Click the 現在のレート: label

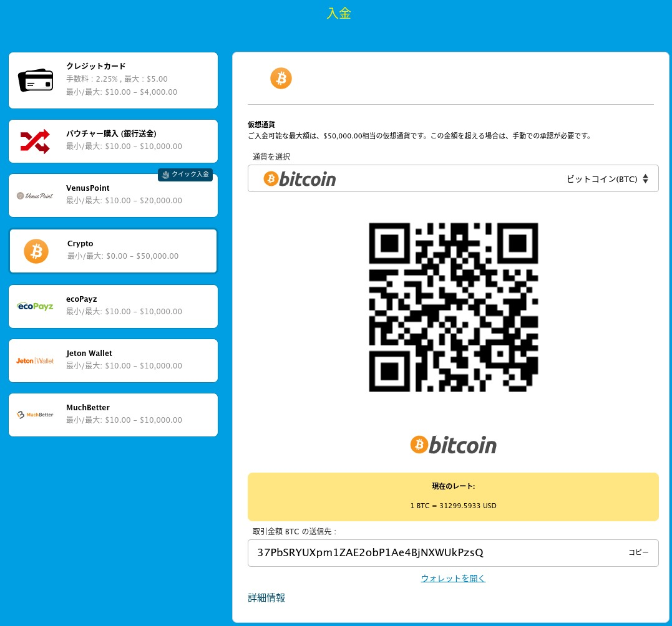tap(454, 486)
